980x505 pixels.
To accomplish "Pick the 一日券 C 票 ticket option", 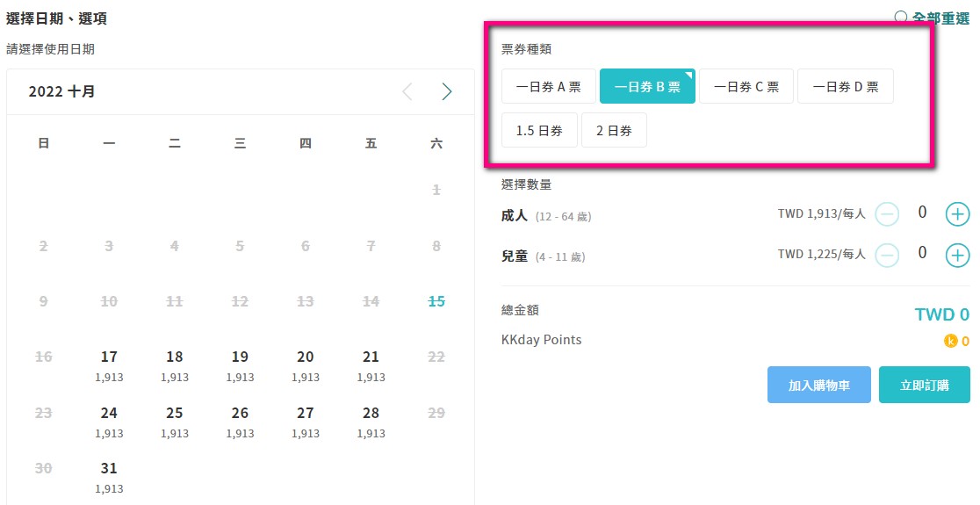I will (x=746, y=86).
